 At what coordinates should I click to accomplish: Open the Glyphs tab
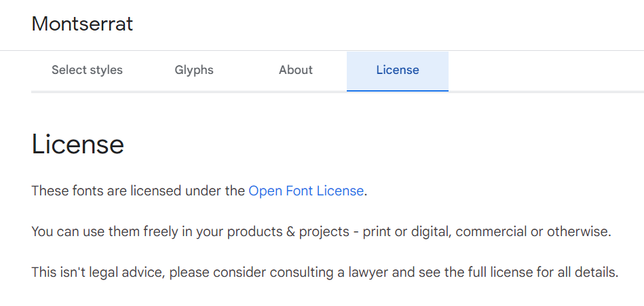[194, 71]
